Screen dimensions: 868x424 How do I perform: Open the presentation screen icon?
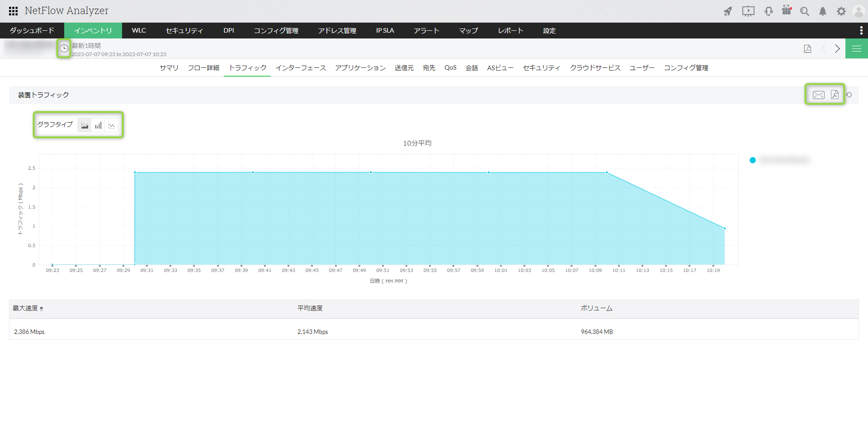coord(748,11)
